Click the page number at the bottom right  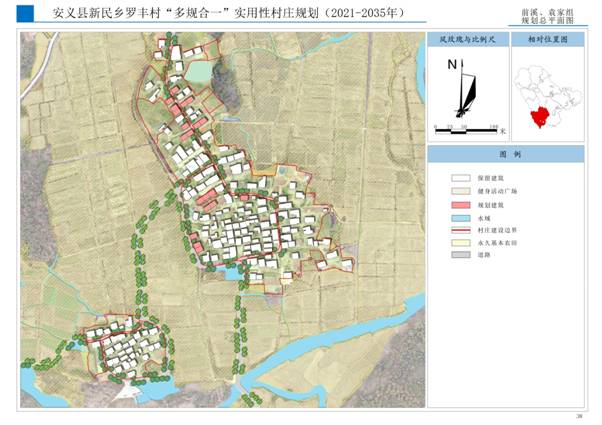tap(580, 416)
